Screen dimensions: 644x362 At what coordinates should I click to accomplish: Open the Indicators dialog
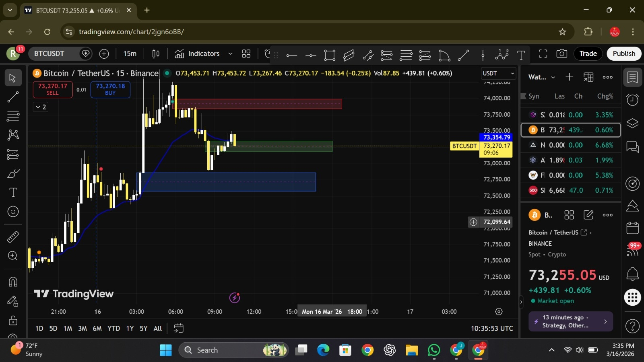pos(198,53)
